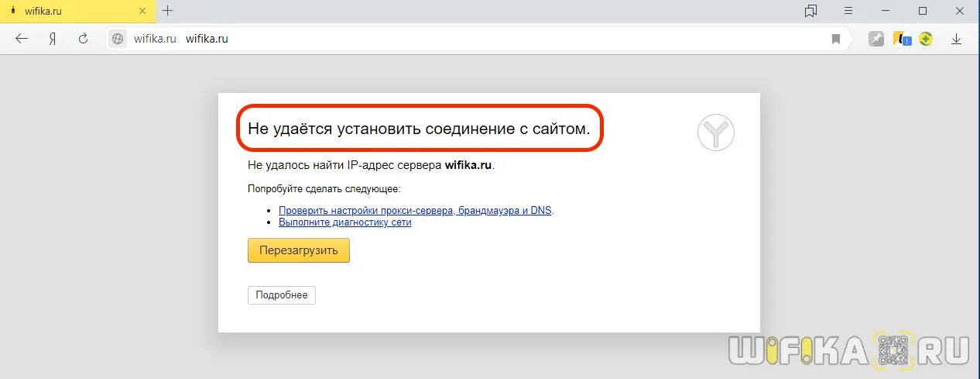Click the gray pushpin extension icon
The height and width of the screenshot is (379, 980).
pyautogui.click(x=876, y=39)
